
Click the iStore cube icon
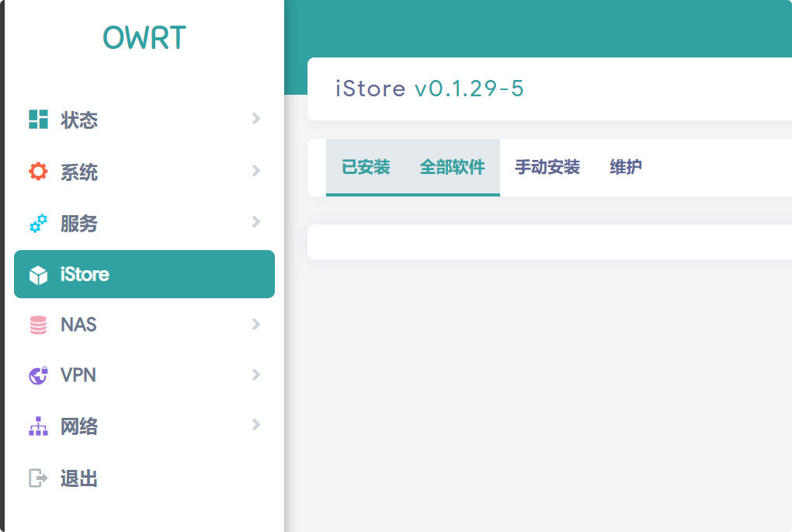pyautogui.click(x=38, y=275)
